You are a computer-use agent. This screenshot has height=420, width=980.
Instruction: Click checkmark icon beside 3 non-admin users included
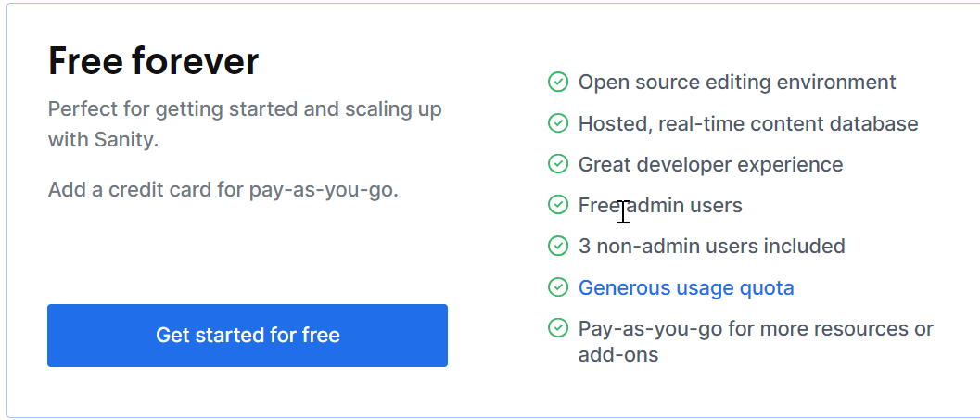tap(557, 246)
